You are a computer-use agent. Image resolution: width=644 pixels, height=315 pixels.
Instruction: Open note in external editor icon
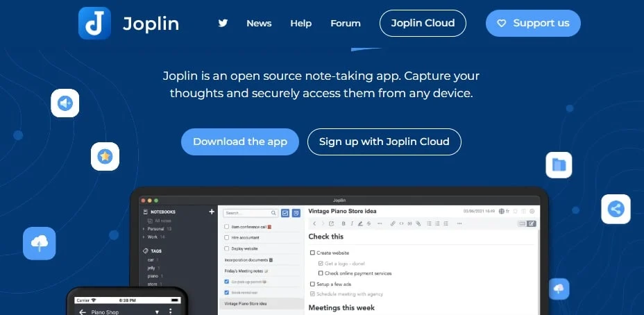pos(332,223)
